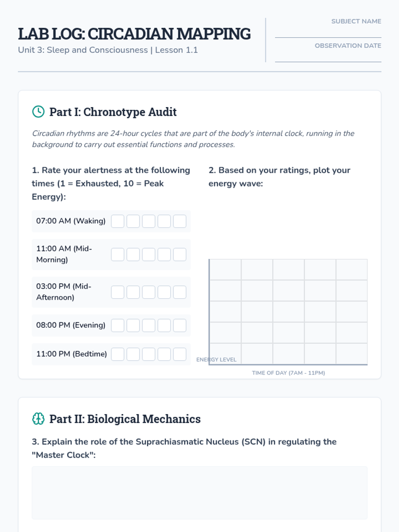Click the brain icon beside Part II
The height and width of the screenshot is (532, 399).
tap(38, 419)
